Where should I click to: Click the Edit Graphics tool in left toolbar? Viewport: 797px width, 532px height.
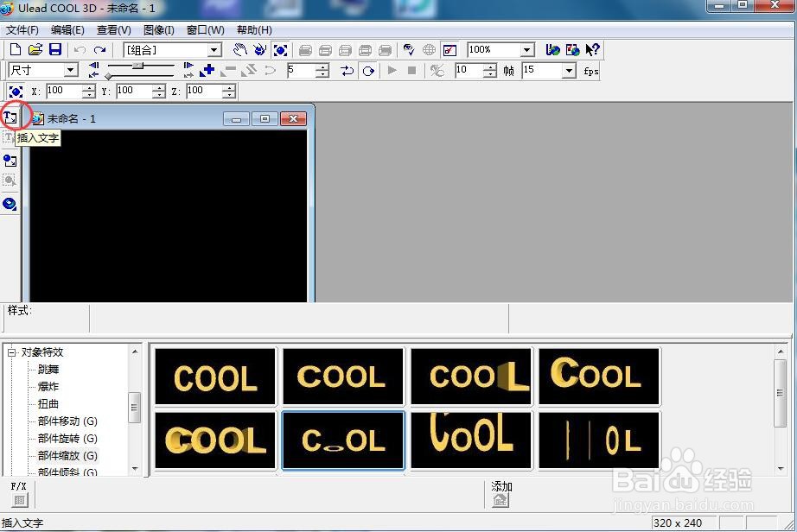(10, 180)
